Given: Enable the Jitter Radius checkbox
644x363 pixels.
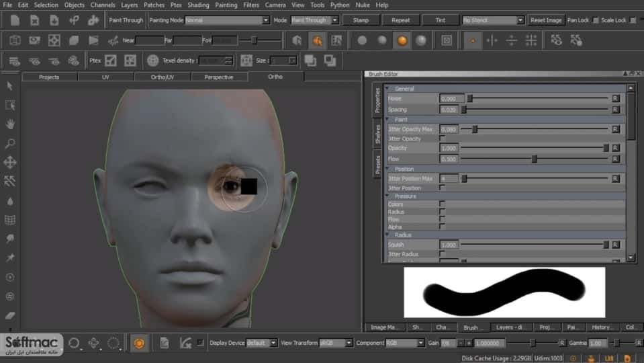Looking at the screenshot, I should [x=443, y=254].
